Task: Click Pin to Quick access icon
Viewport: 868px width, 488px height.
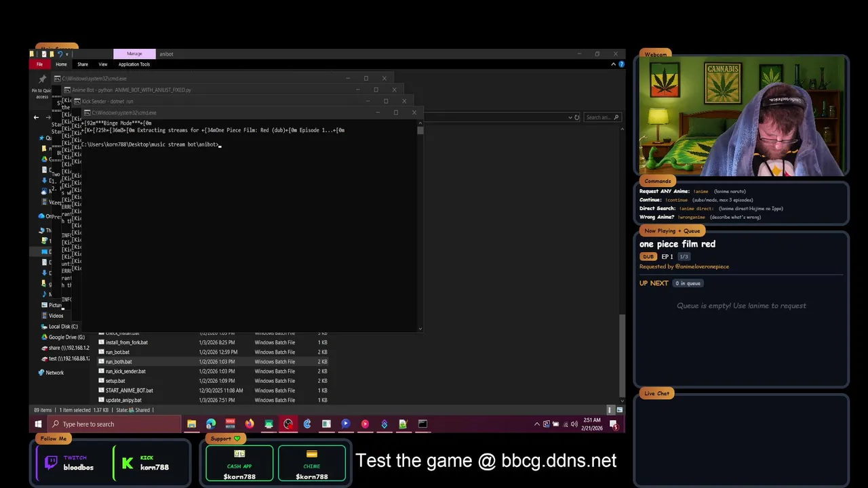Action: coord(42,80)
